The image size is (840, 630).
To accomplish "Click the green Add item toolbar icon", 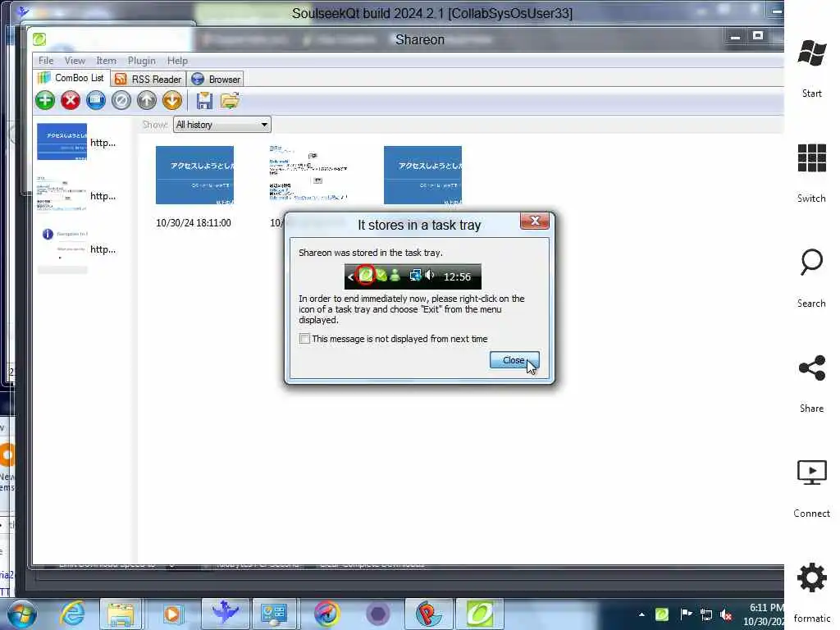I will point(45,100).
